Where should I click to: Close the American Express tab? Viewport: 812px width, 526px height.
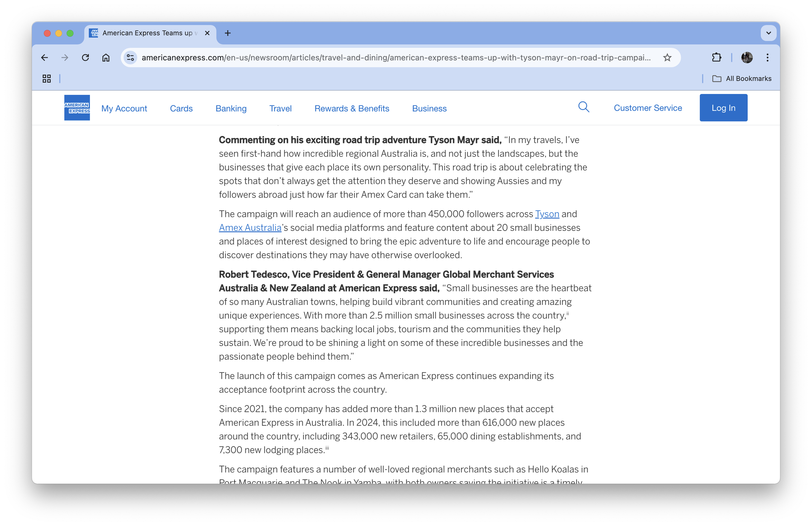tap(207, 33)
